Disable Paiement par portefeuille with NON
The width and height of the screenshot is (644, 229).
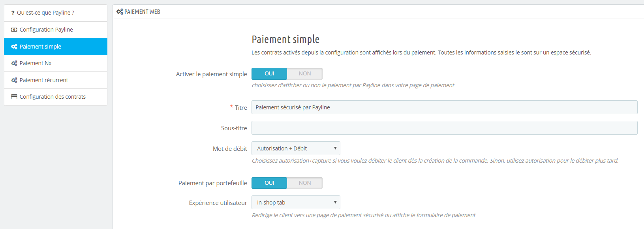point(304,183)
